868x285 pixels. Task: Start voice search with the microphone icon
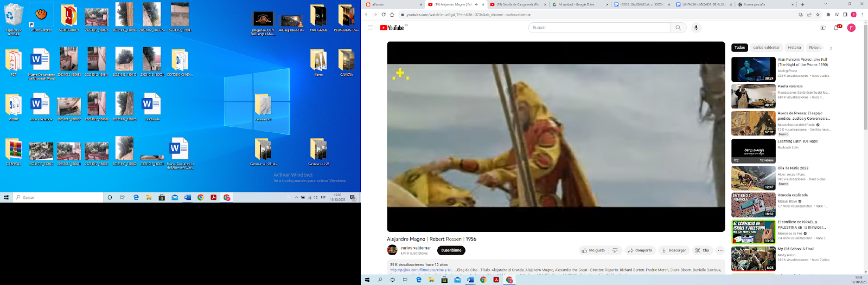(696, 28)
